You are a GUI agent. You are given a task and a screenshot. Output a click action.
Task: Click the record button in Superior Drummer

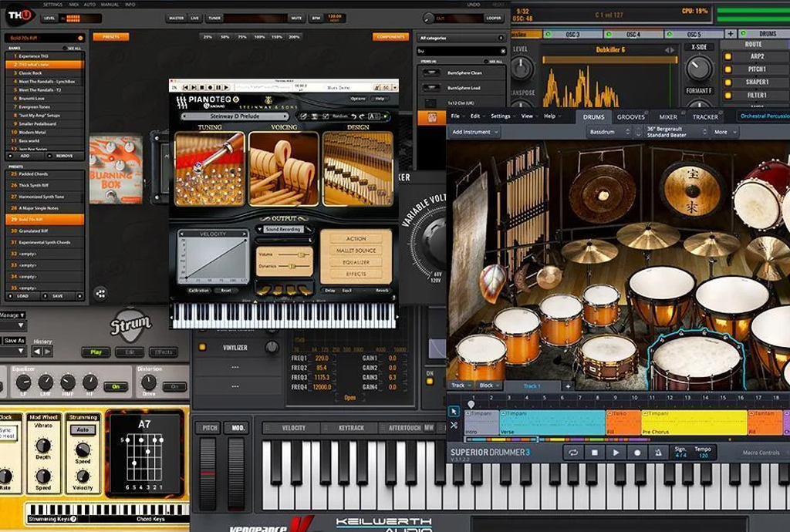point(637,453)
